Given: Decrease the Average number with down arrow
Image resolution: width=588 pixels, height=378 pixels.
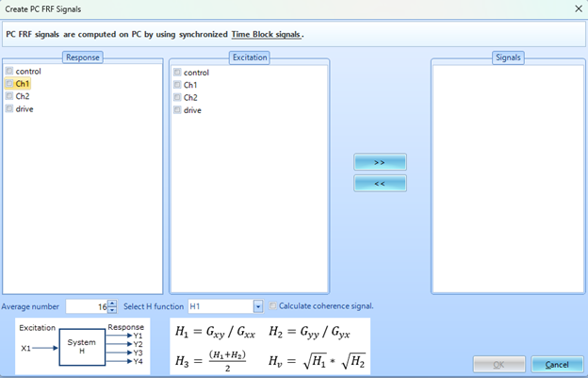Looking at the screenshot, I should coord(112,310).
